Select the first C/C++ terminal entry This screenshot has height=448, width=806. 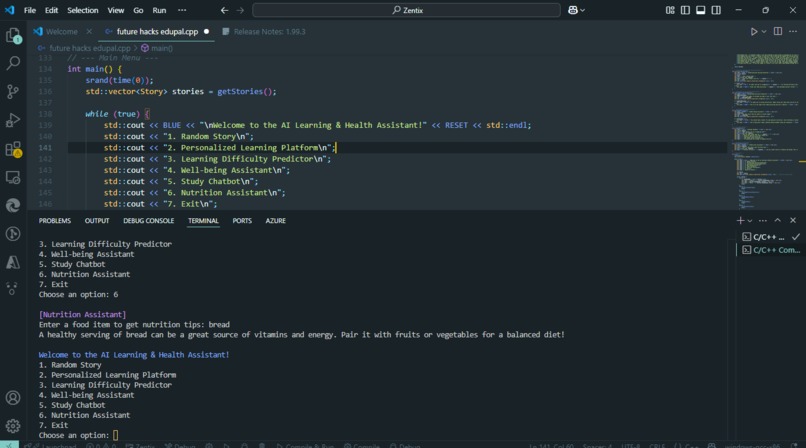[769, 237]
